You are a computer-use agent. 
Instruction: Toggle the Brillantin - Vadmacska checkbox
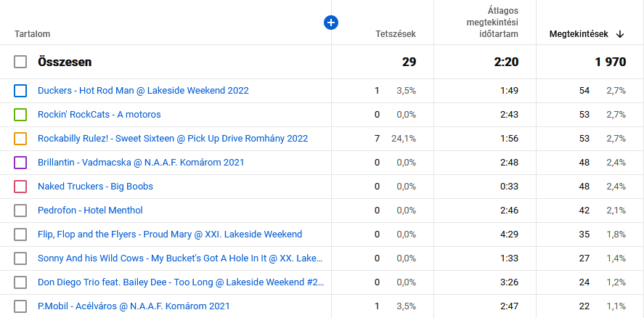click(20, 163)
